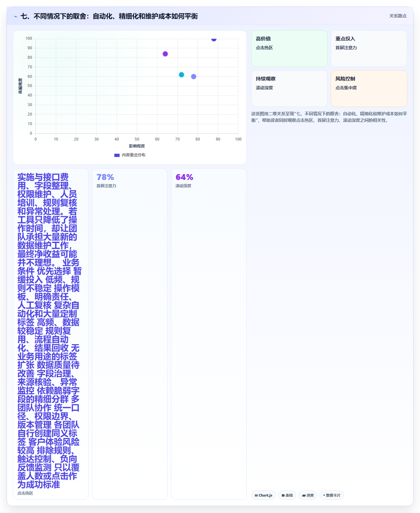This screenshot has height=513, width=420.
Task: Click the chart description paragraph starting 这张图用二维关系
Action: click(329, 117)
